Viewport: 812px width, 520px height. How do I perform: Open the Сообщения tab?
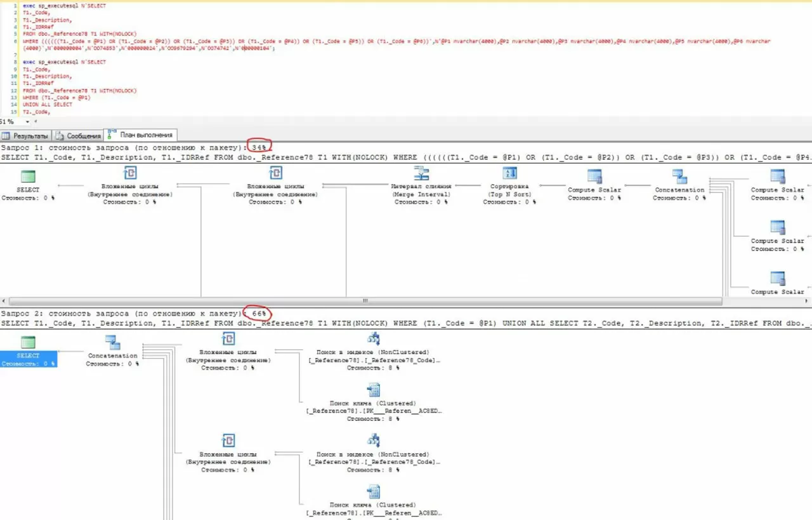pyautogui.click(x=79, y=135)
